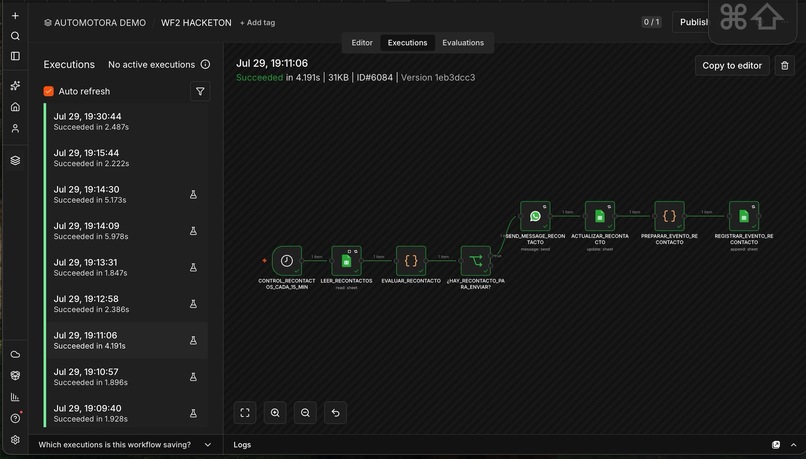Fit workflow to view on canvas
This screenshot has width=806, height=459.
click(x=245, y=413)
